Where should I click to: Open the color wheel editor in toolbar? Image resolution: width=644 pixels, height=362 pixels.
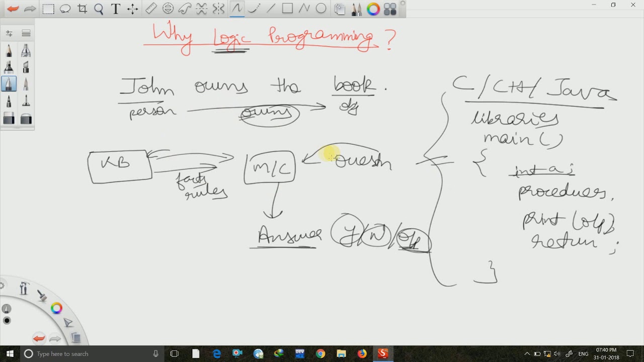[373, 9]
